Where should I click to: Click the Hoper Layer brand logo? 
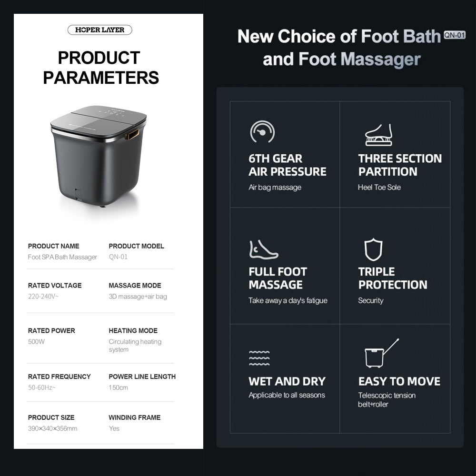point(100,30)
